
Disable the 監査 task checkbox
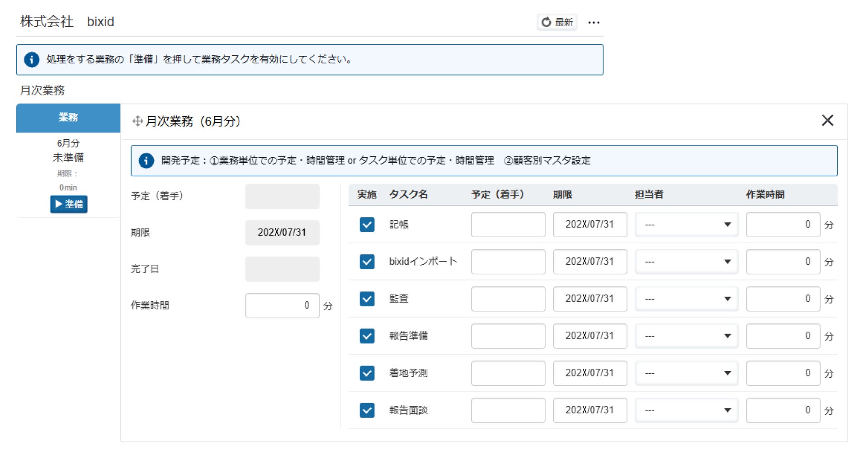coord(367,299)
